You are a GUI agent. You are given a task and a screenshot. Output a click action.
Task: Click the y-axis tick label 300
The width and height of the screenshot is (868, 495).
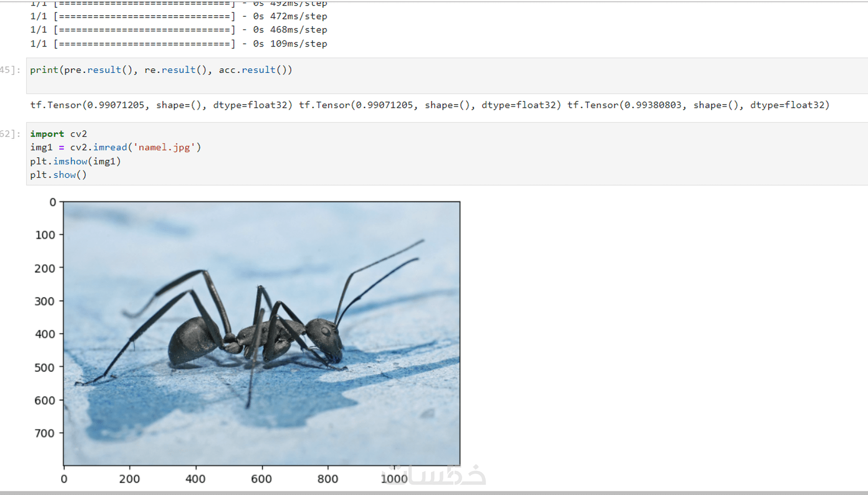coord(45,301)
